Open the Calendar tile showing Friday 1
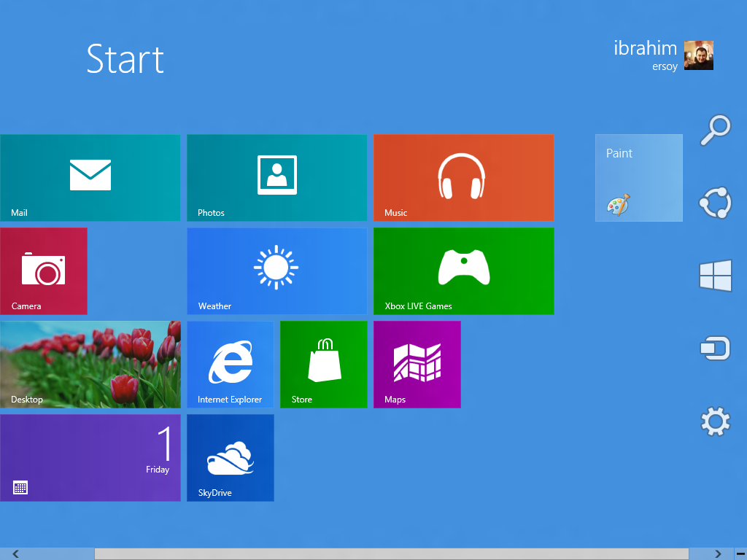747x560 pixels. pos(90,458)
